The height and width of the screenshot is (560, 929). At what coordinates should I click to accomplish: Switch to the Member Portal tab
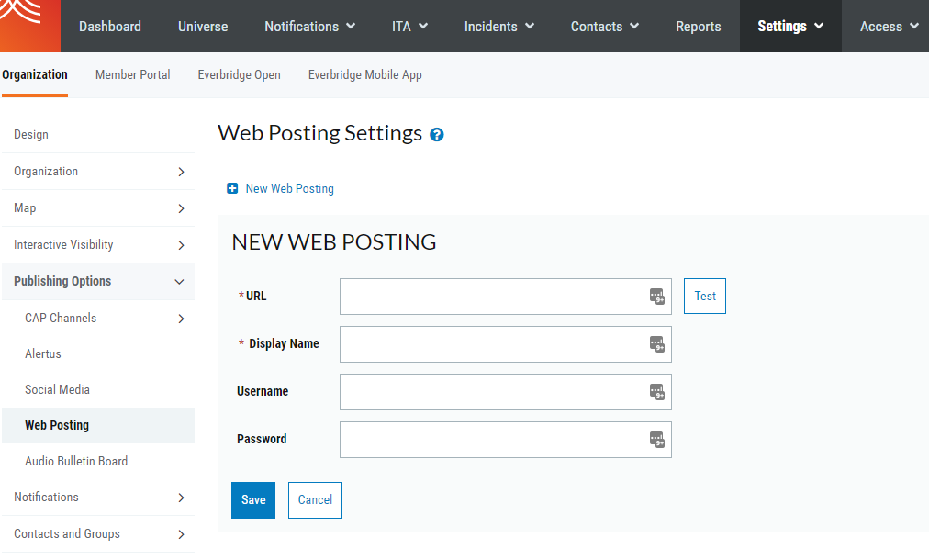tap(132, 74)
